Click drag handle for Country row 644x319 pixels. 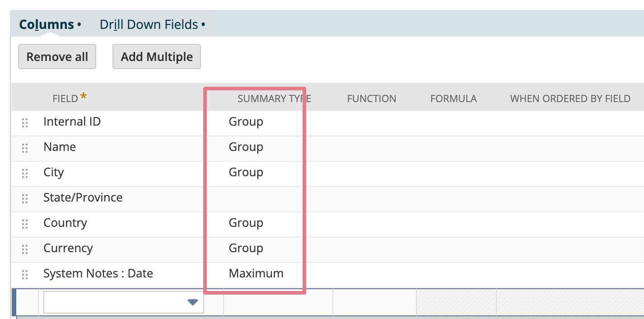click(25, 224)
